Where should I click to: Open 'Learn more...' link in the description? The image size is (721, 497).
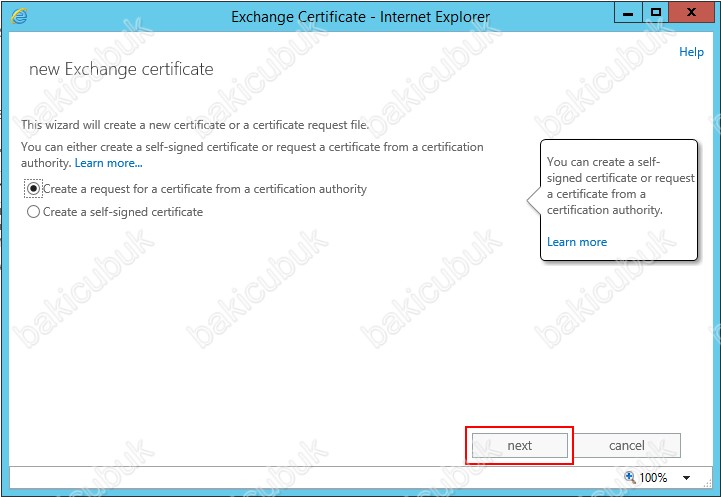[x=109, y=163]
